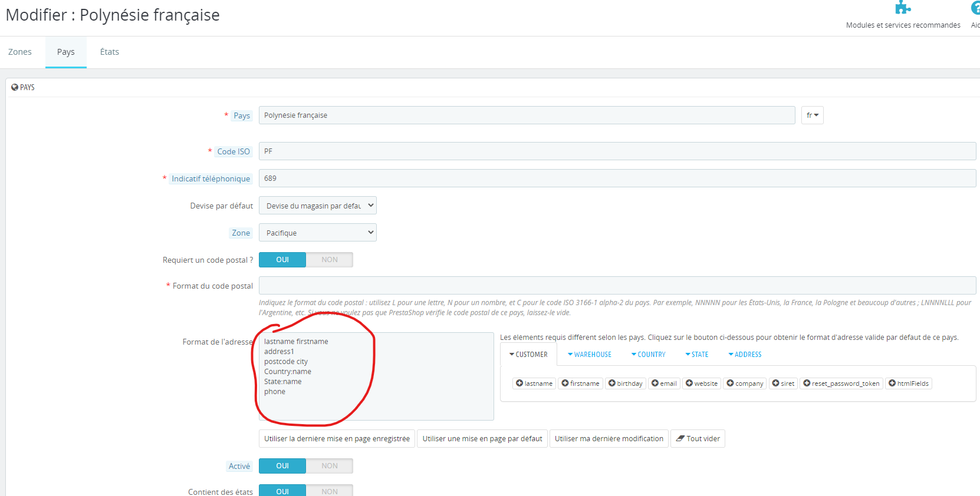Click plus icon on htmlFields tag
This screenshot has width=980, height=496.
pyautogui.click(x=892, y=383)
